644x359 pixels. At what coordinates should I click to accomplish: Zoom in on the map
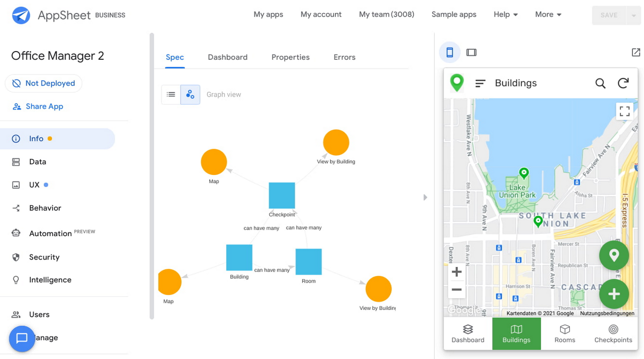click(457, 272)
